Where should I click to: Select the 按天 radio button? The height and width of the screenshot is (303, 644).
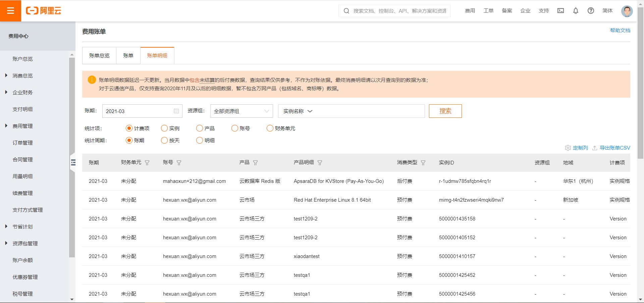(164, 140)
